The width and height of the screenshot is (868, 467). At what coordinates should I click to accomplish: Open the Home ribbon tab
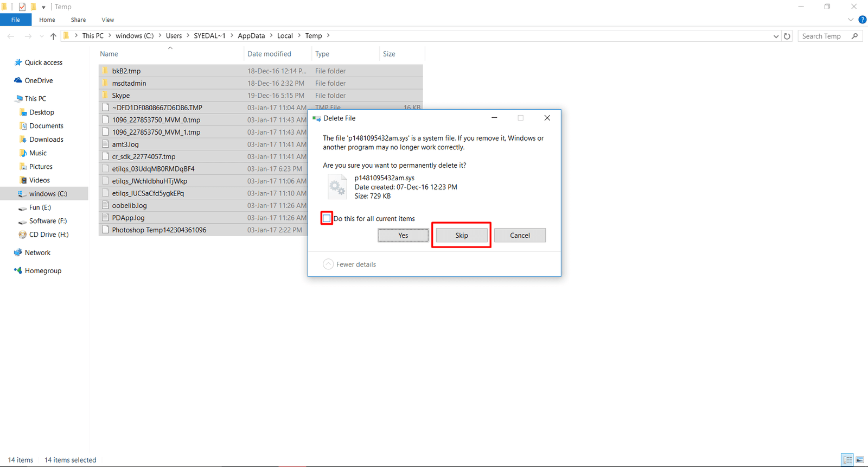[47, 20]
